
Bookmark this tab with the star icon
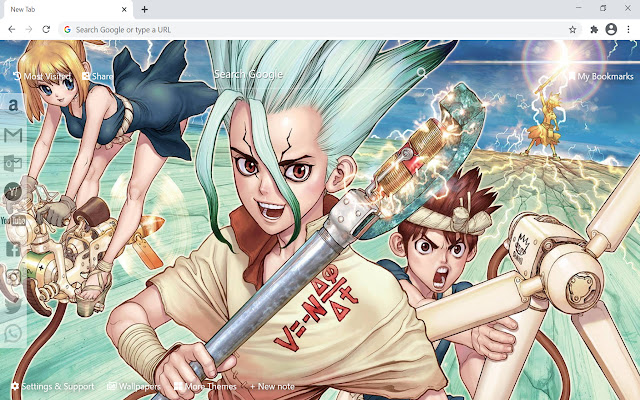[x=573, y=29]
